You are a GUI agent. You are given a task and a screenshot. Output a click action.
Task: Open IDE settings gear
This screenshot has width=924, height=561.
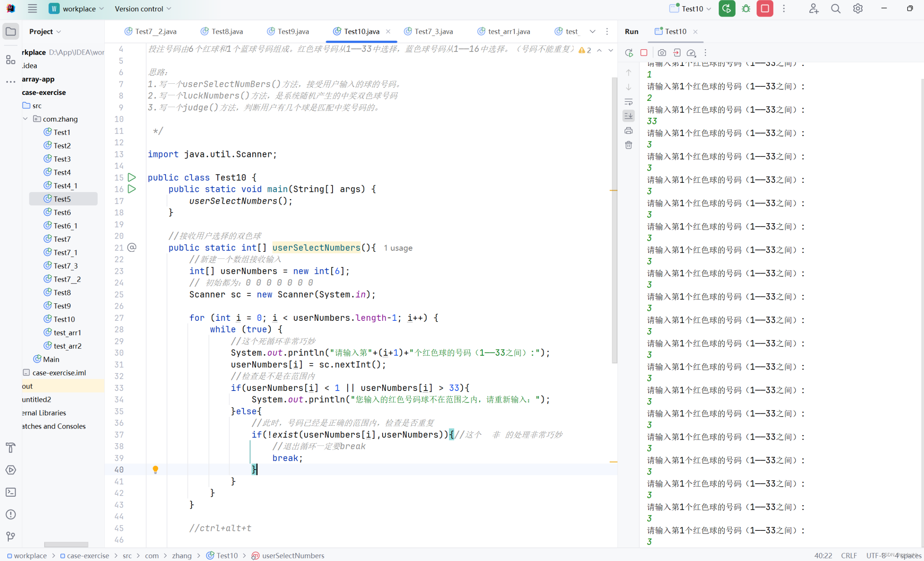coord(858,9)
